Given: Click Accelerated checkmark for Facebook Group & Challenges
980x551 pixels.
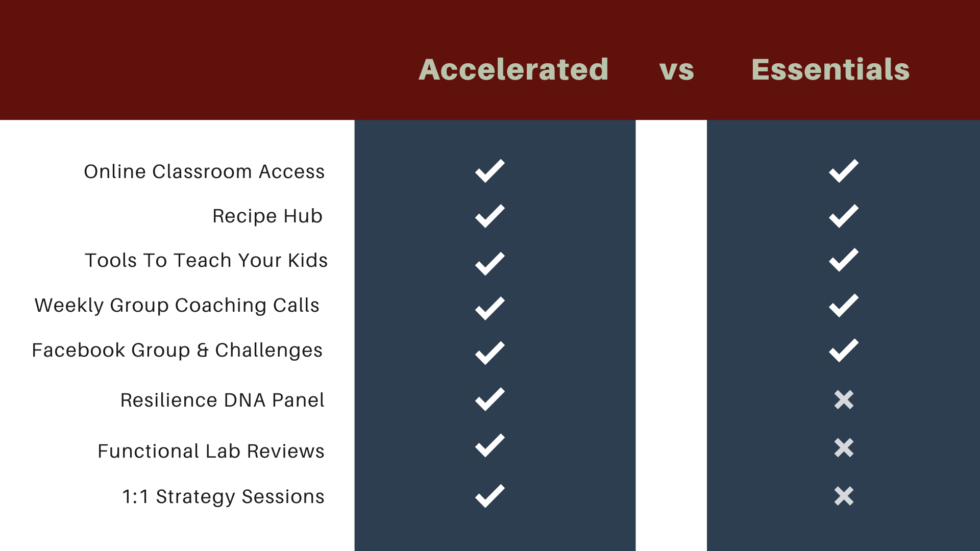Looking at the screenshot, I should [x=489, y=353].
